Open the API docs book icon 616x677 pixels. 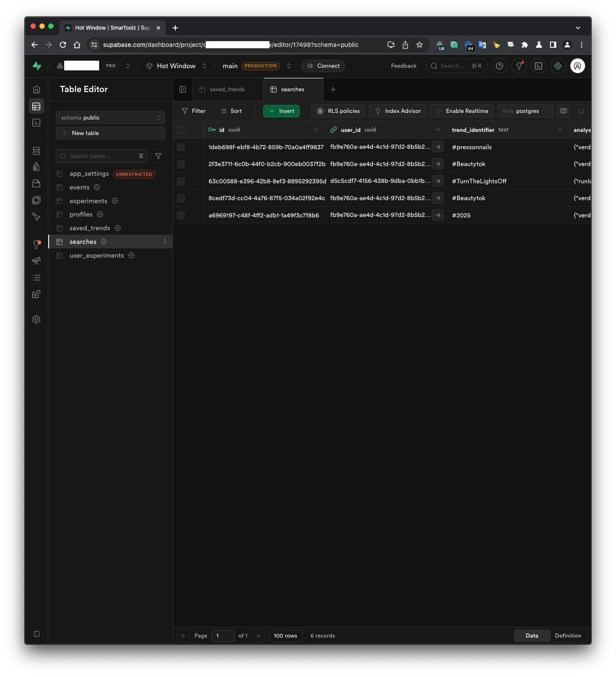(x=563, y=111)
